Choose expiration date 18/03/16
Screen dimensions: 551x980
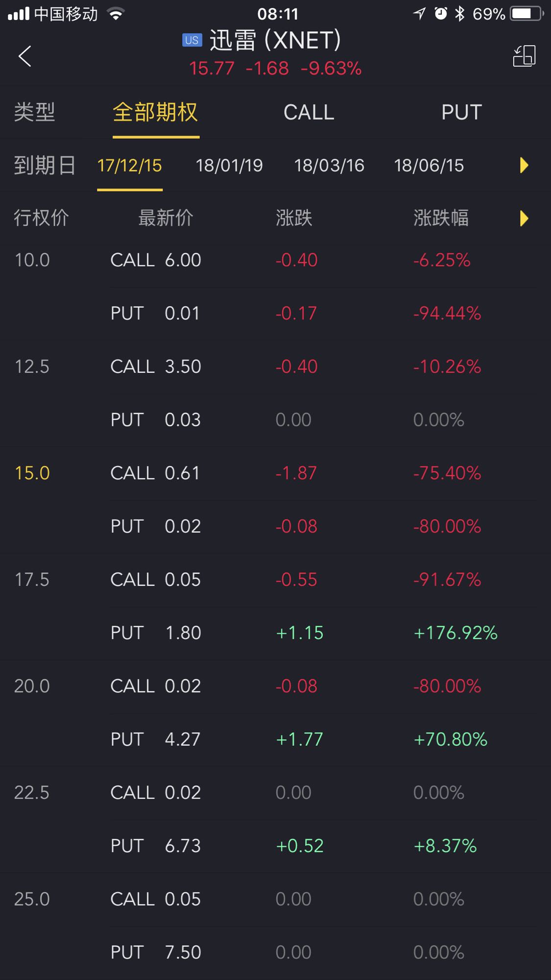pyautogui.click(x=329, y=166)
